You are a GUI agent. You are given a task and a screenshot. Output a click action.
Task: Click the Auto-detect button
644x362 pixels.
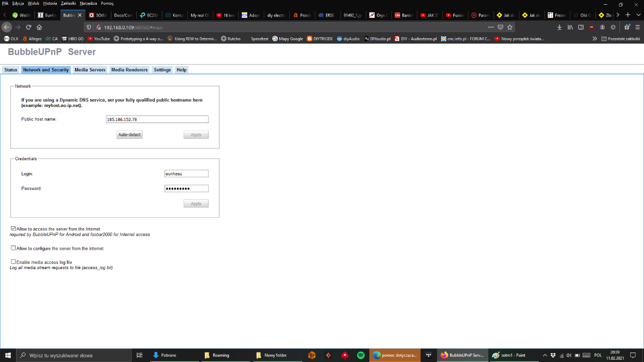[x=129, y=135]
